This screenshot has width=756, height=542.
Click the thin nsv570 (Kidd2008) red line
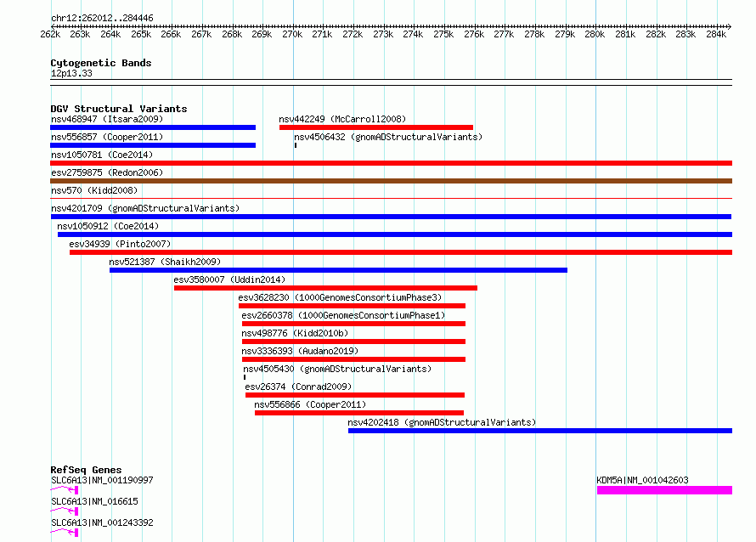coord(391,198)
